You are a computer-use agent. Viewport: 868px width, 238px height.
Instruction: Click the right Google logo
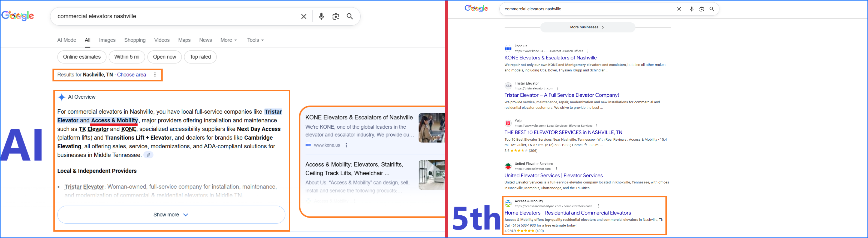click(476, 8)
